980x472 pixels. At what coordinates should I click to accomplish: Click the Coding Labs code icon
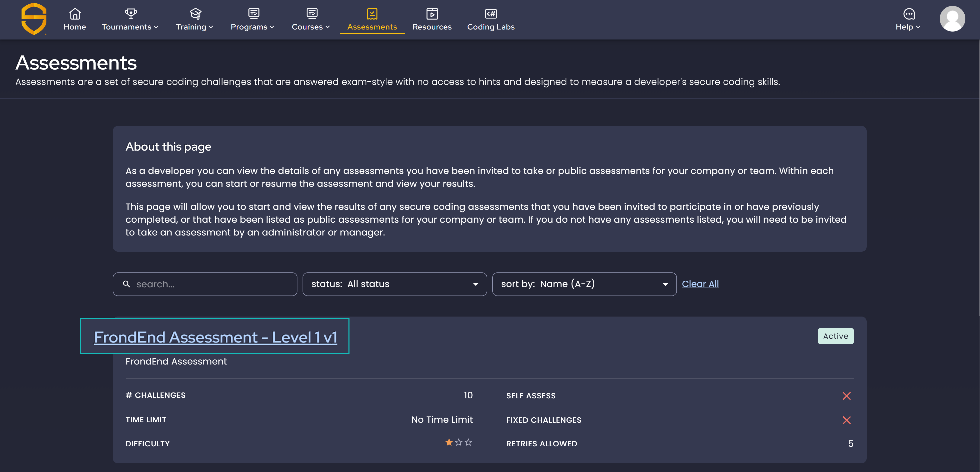click(x=491, y=14)
